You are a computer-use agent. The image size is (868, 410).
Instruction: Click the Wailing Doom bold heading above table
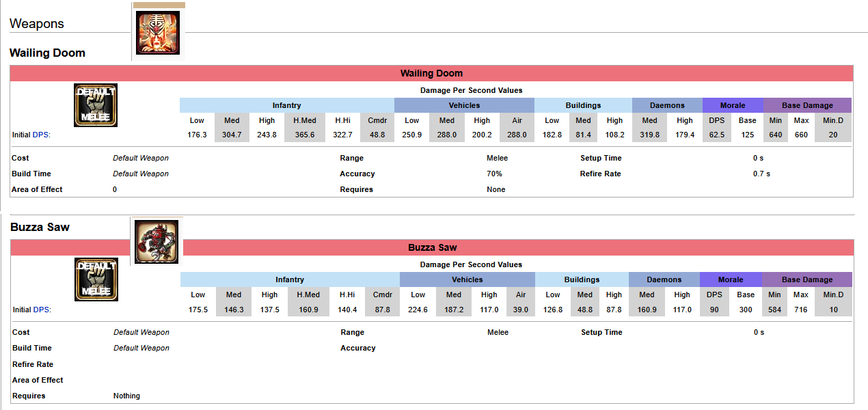tap(48, 53)
